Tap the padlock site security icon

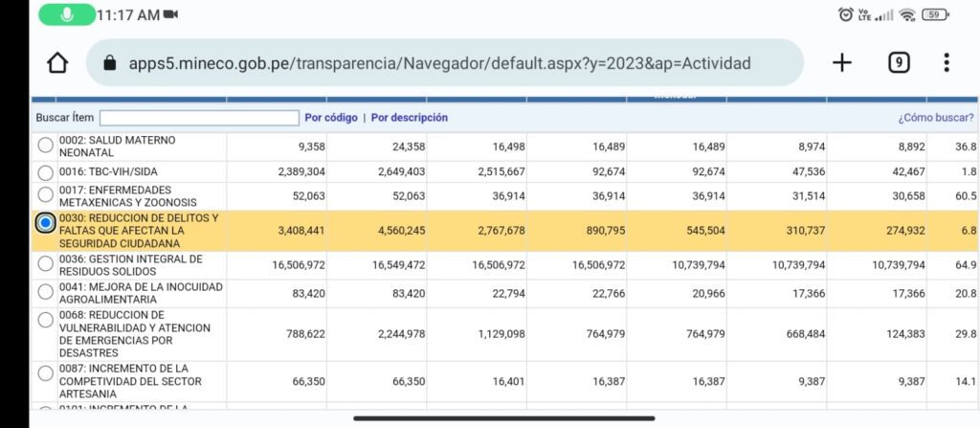coord(110,63)
